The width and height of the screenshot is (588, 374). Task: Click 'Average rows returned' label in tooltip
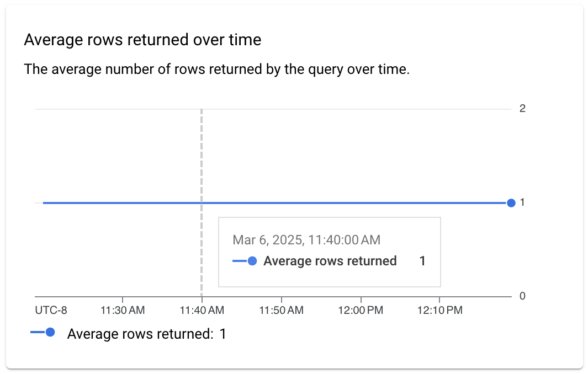click(x=330, y=261)
